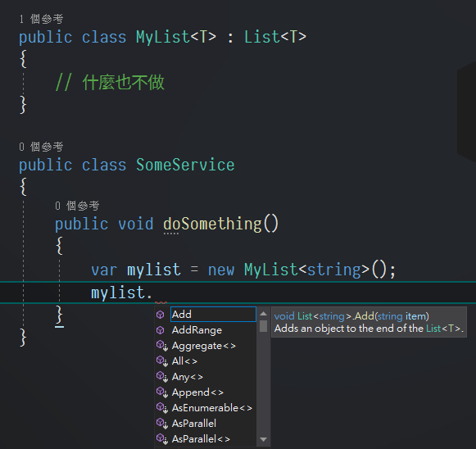Pick the Aggregate<> completion entry
This screenshot has height=449, width=476.
tap(204, 346)
